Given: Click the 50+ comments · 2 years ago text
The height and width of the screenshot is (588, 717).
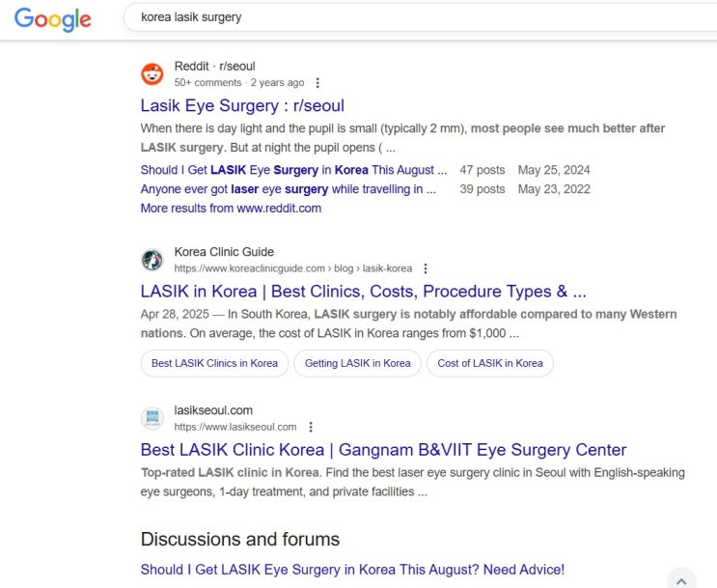Looking at the screenshot, I should coord(239,83).
